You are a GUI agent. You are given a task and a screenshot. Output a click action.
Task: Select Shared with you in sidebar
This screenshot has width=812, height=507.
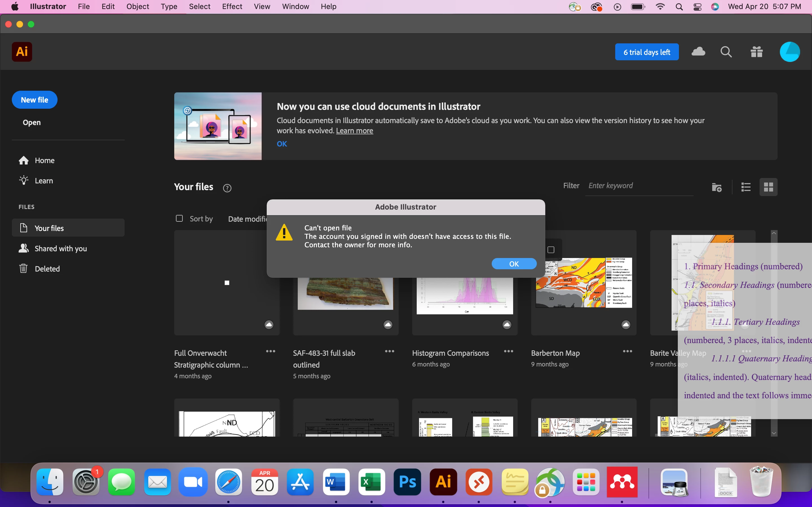click(61, 248)
